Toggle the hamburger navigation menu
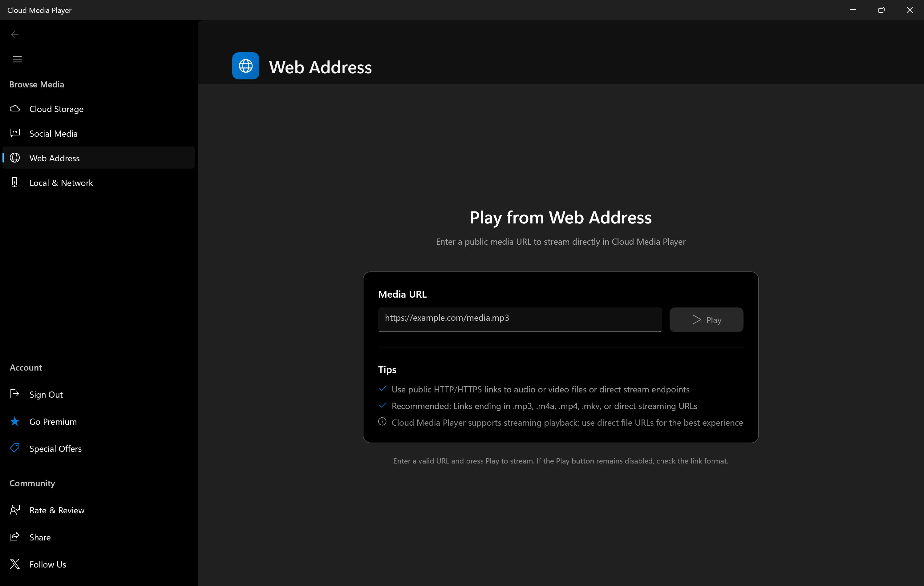 coord(17,59)
